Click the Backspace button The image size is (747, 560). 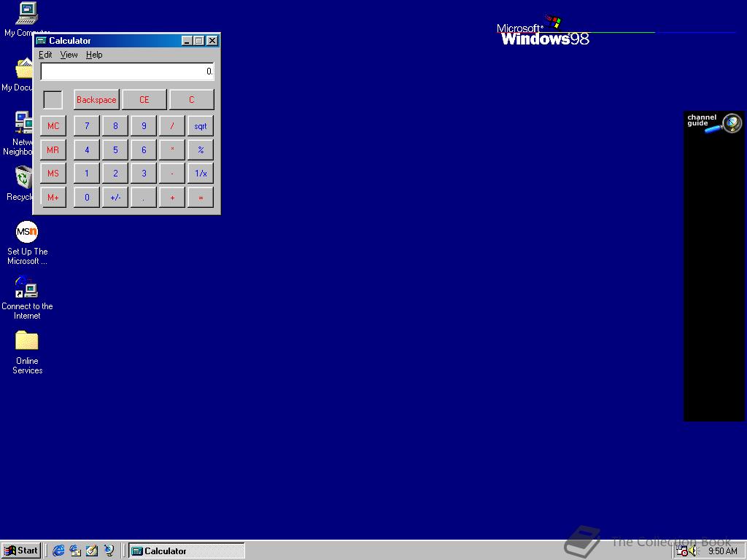96,99
